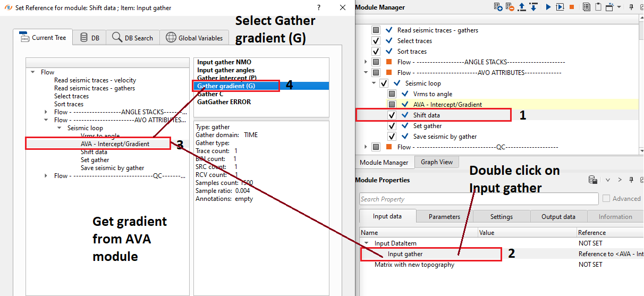644x296 pixels.
Task: Switch to Current Tree tab
Action: pyautogui.click(x=43, y=38)
